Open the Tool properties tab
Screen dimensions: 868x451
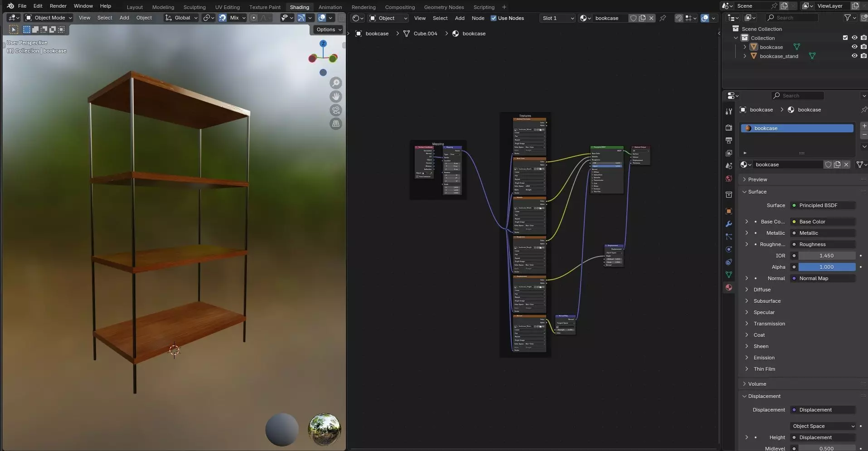pyautogui.click(x=729, y=112)
